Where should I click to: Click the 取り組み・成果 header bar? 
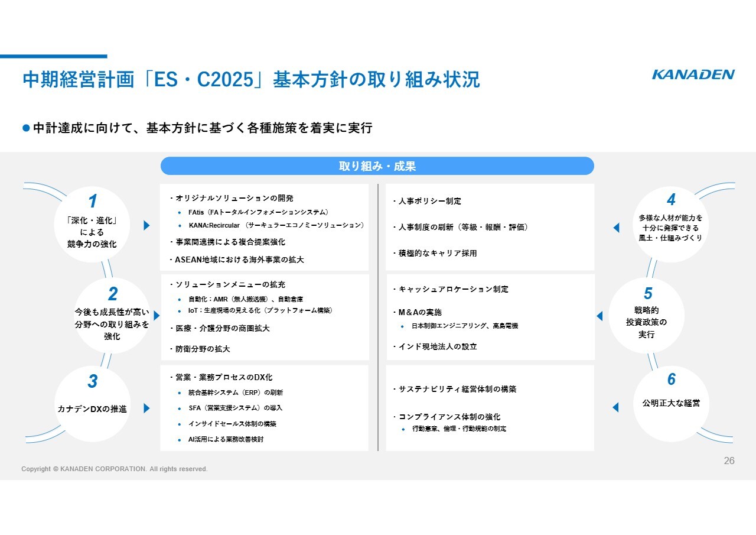click(377, 166)
